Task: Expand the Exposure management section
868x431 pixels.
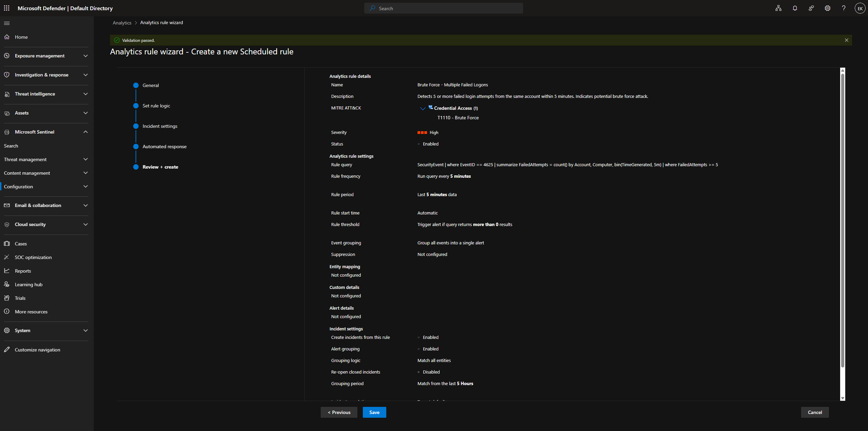Action: point(85,56)
